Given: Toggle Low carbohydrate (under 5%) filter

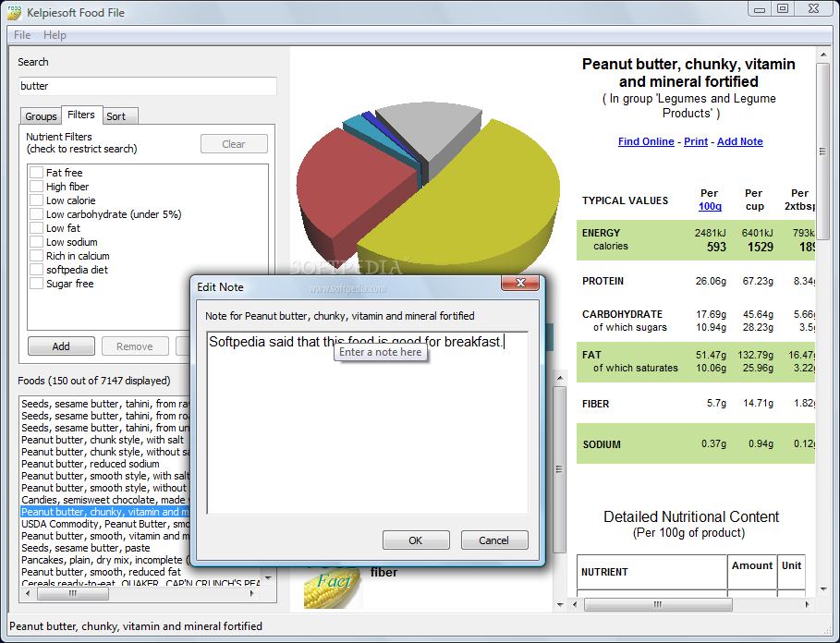Looking at the screenshot, I should (36, 214).
